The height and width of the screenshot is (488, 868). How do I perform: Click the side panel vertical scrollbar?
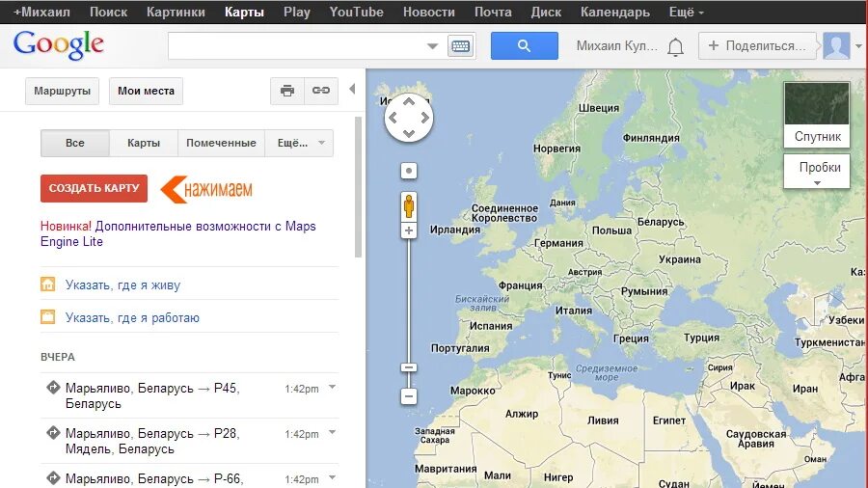[358, 187]
